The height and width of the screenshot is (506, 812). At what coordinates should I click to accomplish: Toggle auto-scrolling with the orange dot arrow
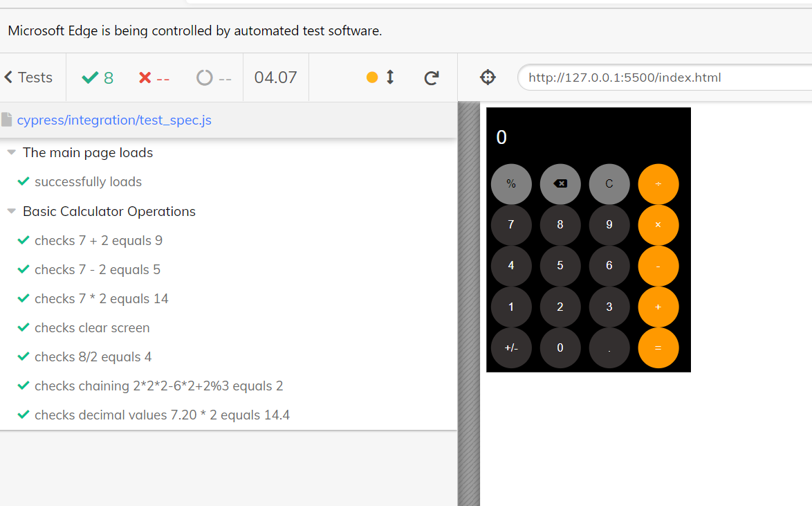tap(380, 78)
